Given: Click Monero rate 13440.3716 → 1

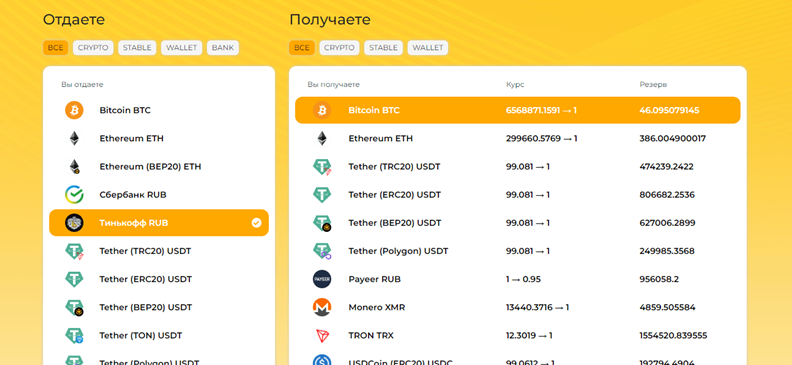Looking at the screenshot, I should click(x=537, y=307).
